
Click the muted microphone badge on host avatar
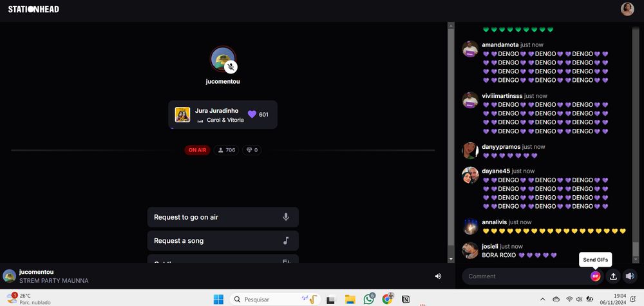pos(231,67)
